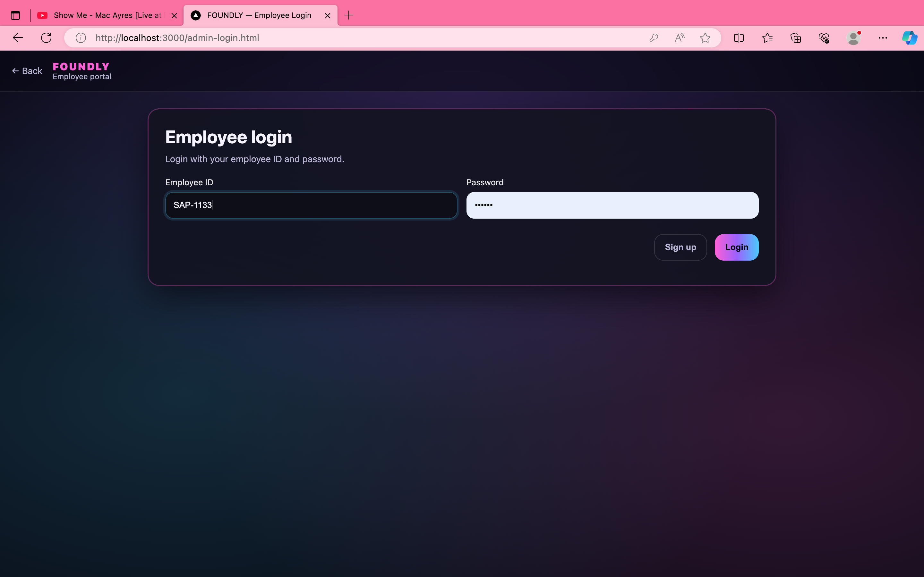This screenshot has height=577, width=924.
Task: Click the browser back arrow icon
Action: [x=18, y=38]
